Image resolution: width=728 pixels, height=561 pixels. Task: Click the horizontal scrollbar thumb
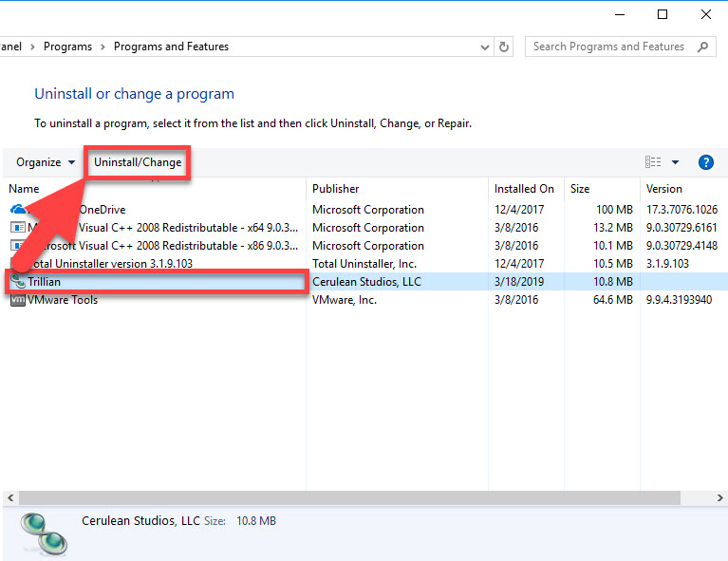pos(349,497)
